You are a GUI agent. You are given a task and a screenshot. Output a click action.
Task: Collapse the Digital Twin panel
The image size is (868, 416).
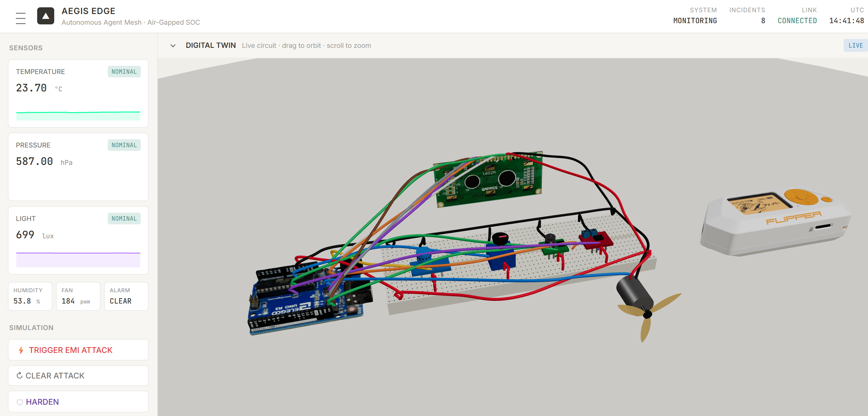[x=173, y=45]
